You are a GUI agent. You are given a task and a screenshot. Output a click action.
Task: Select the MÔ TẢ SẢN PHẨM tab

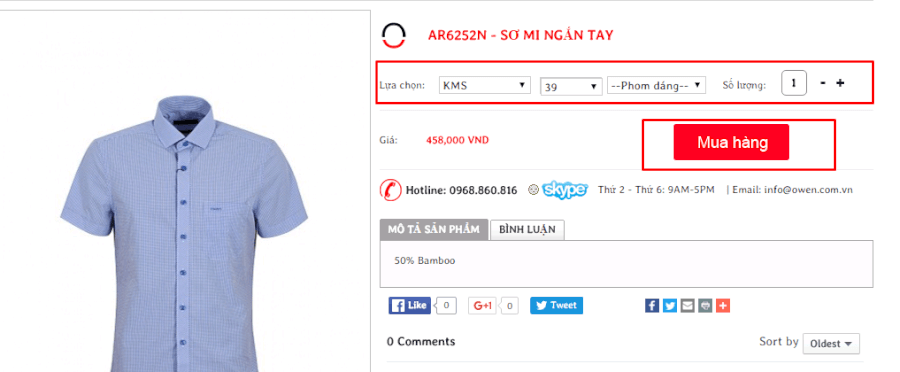pyautogui.click(x=434, y=229)
